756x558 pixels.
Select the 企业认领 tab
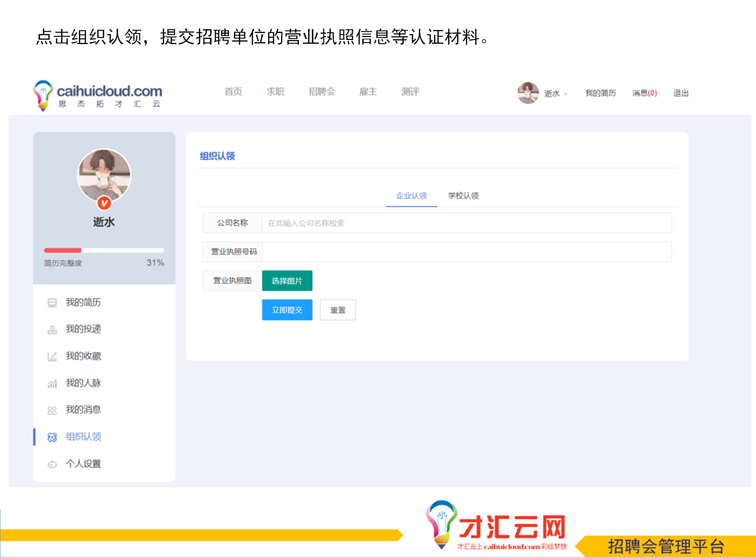click(411, 196)
